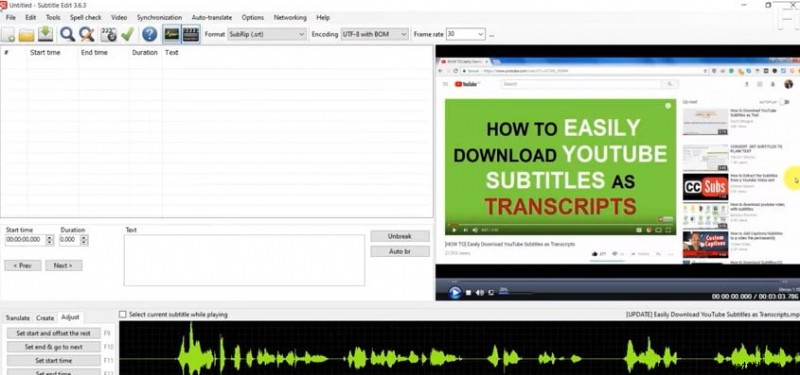Viewport: 800px width, 375px height.
Task: Click the End time column header
Action: click(x=94, y=52)
